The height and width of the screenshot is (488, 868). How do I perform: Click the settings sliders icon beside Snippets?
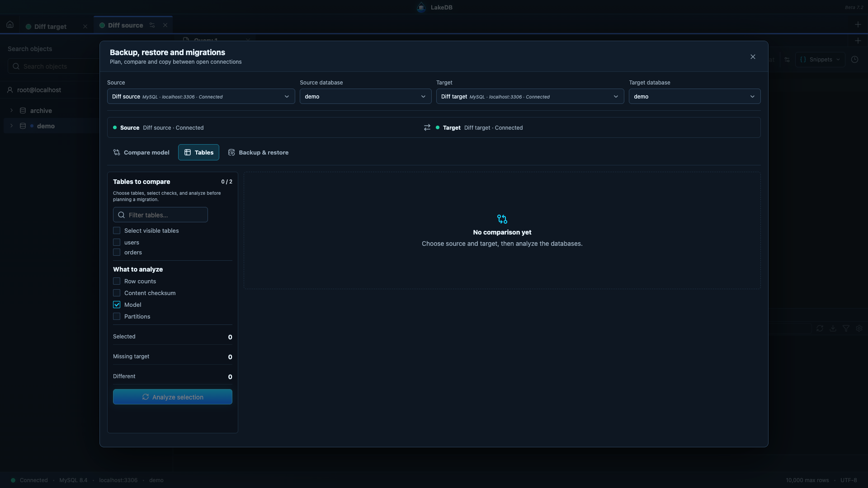[787, 60]
